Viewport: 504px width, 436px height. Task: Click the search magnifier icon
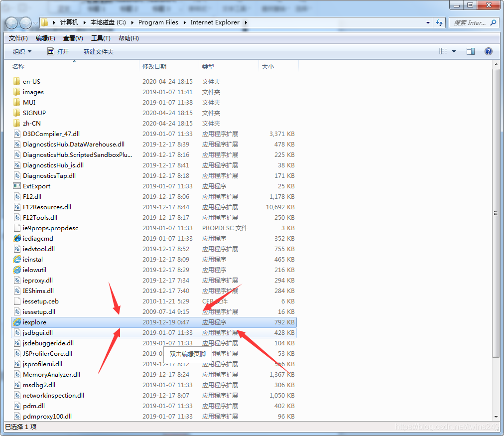(493, 23)
